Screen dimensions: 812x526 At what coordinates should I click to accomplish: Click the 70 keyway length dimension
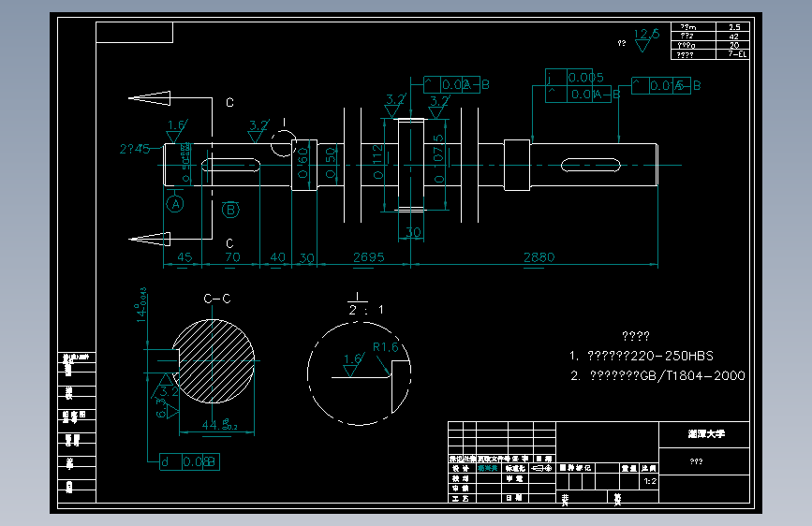click(232, 257)
